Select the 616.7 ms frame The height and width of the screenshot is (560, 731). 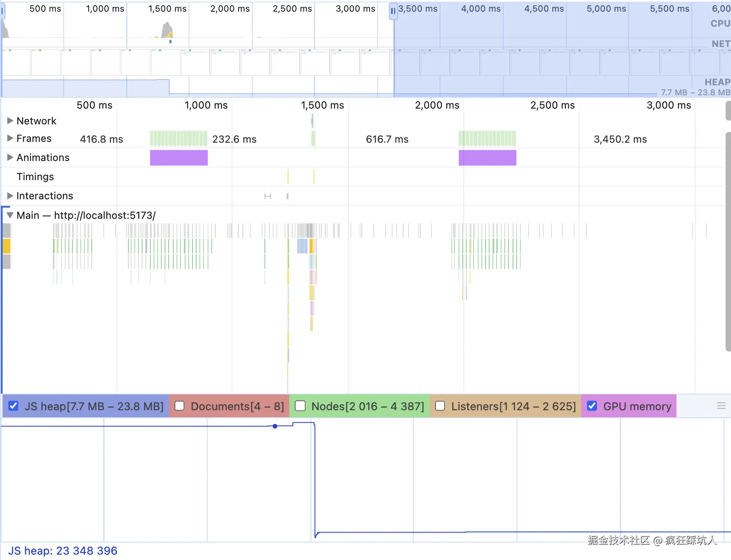click(x=387, y=139)
